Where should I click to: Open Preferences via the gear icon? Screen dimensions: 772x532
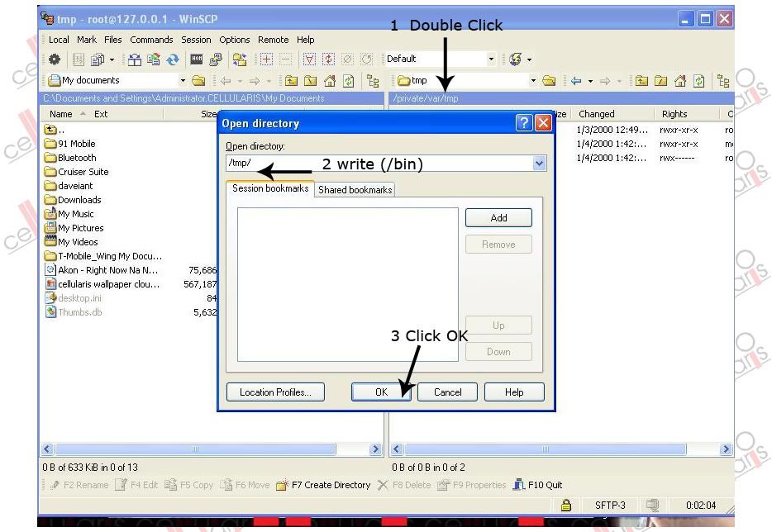click(55, 59)
